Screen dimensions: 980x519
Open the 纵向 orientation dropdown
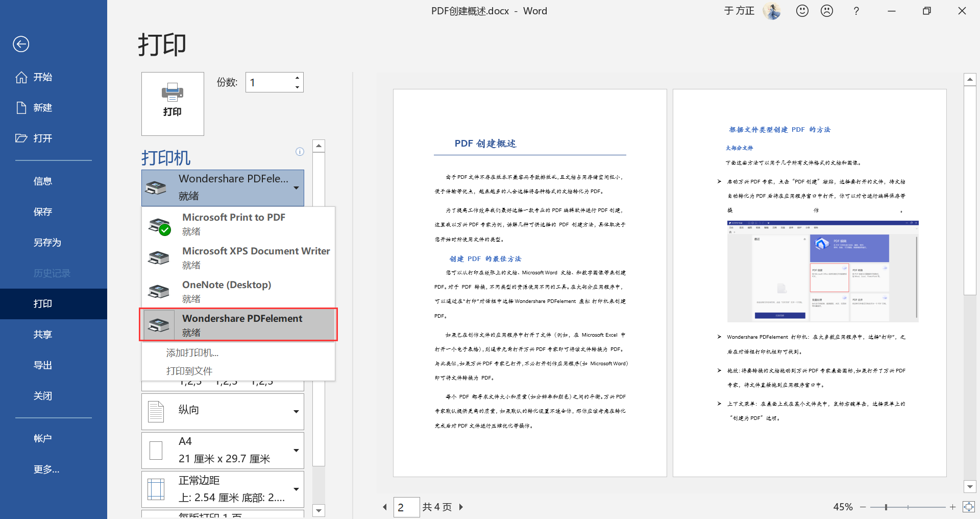(x=223, y=411)
